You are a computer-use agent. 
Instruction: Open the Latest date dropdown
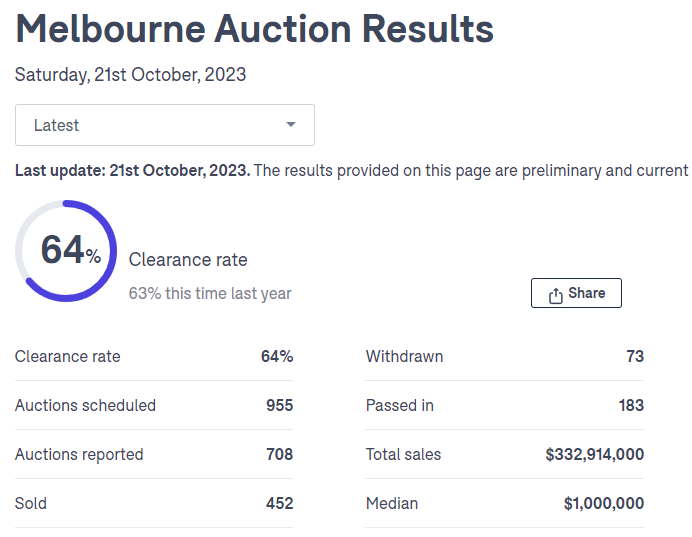pos(164,125)
